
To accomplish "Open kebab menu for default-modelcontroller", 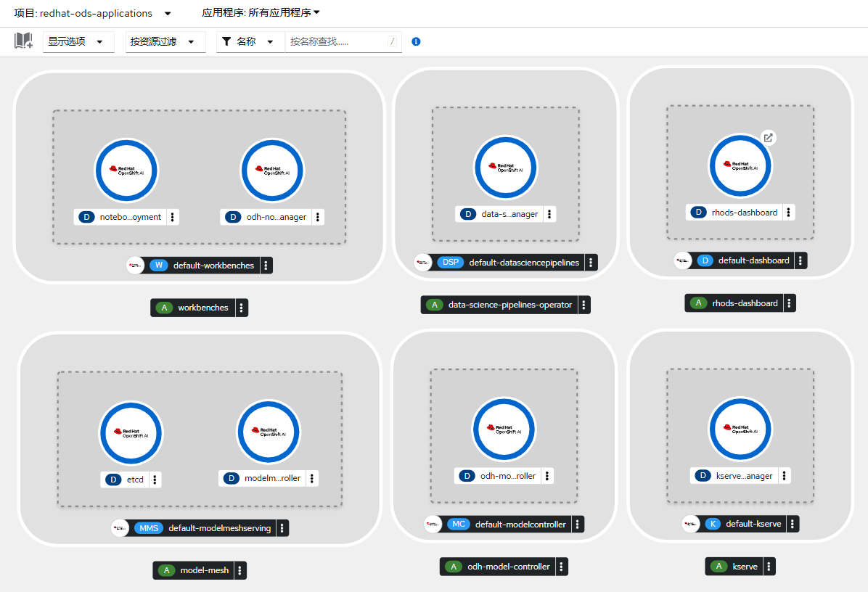I will tap(578, 525).
